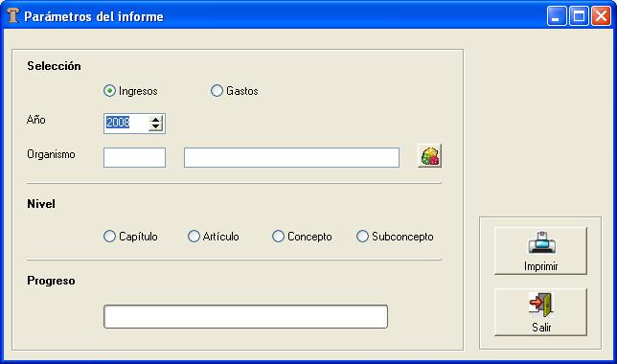Decrease the Año value with down arrow
Image resolution: width=617 pixels, height=364 pixels.
156,127
